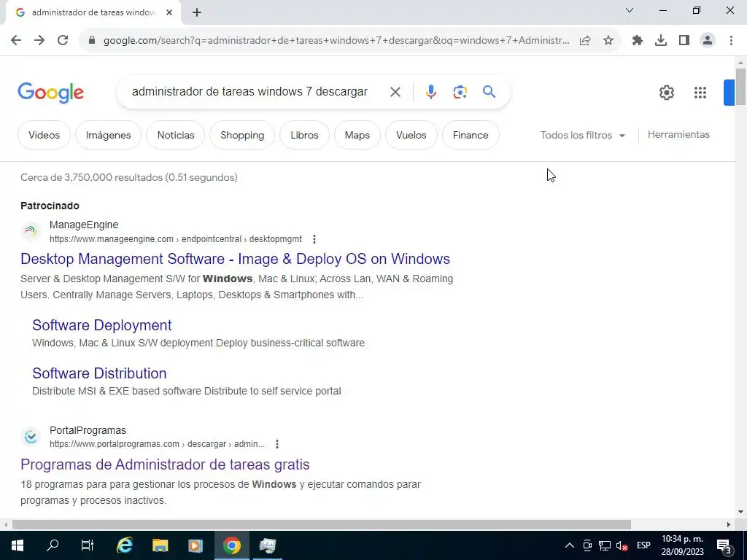Reload the current page

(63, 40)
